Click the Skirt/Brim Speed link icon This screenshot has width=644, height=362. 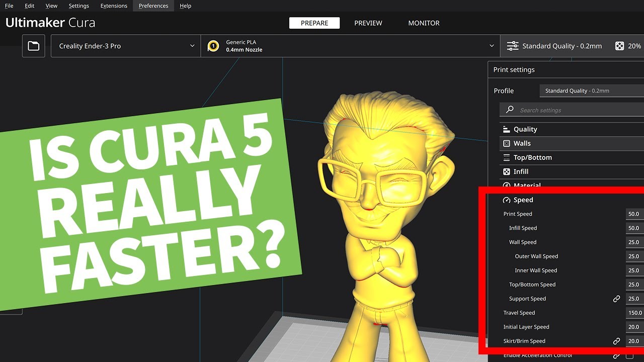click(x=616, y=341)
